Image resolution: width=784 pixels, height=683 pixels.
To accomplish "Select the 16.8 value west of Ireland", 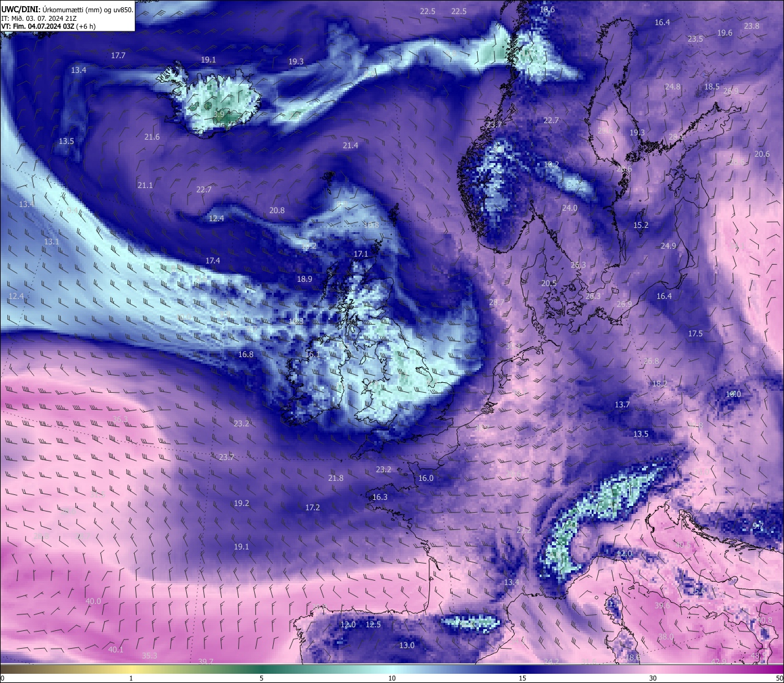I will [246, 355].
